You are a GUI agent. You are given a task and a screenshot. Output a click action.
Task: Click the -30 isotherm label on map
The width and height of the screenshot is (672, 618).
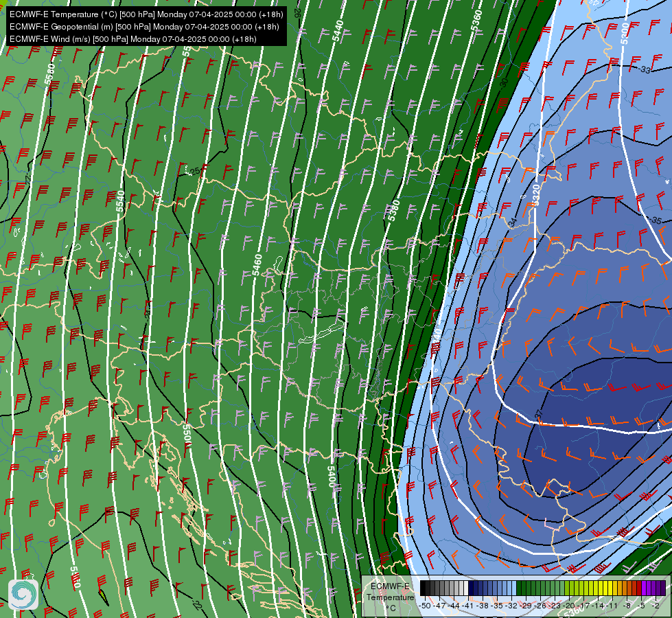click(x=504, y=82)
